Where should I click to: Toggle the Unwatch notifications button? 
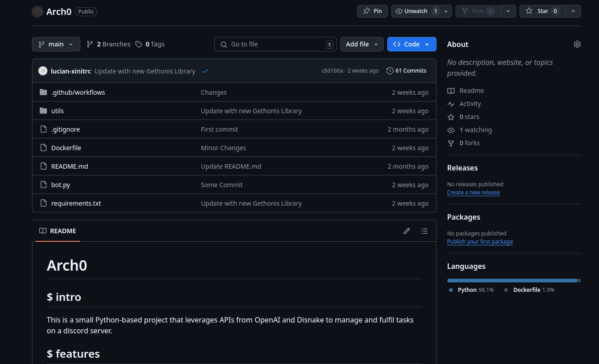416,11
